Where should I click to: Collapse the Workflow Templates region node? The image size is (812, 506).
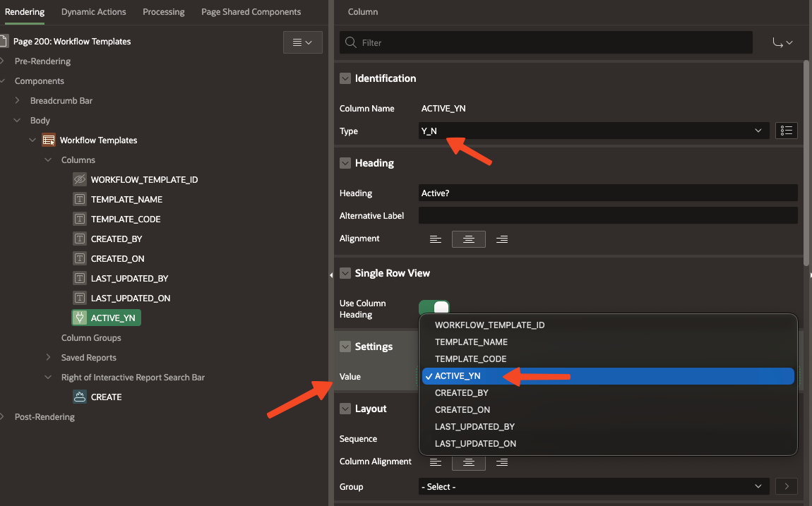click(x=32, y=140)
